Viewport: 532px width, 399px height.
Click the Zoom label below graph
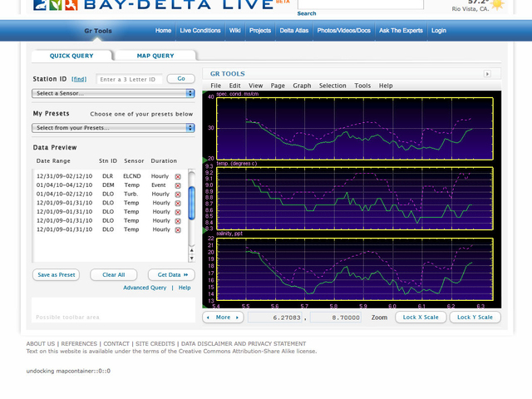pyautogui.click(x=379, y=318)
